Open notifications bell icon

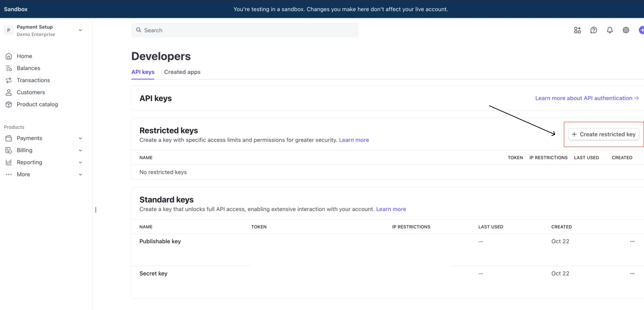(610, 30)
